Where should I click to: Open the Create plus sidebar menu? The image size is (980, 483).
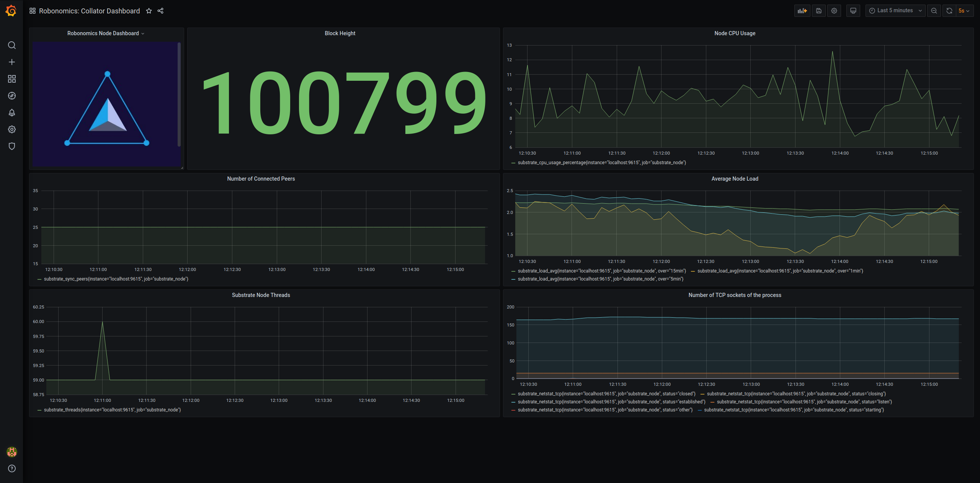tap(12, 62)
